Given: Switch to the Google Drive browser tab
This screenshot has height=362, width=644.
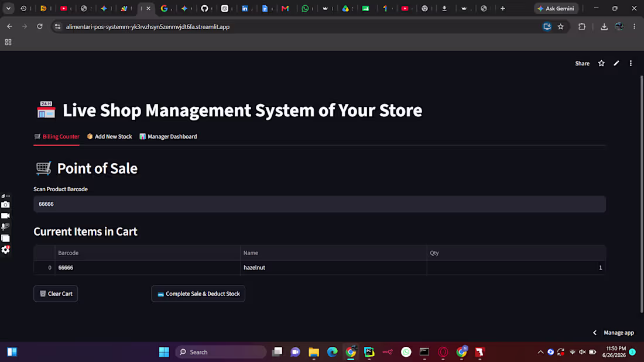Looking at the screenshot, I should [x=345, y=8].
